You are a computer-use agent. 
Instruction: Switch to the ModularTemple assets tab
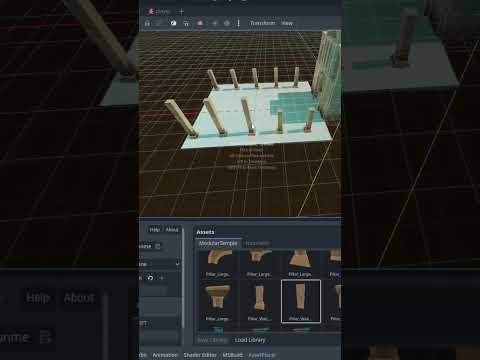tap(218, 243)
